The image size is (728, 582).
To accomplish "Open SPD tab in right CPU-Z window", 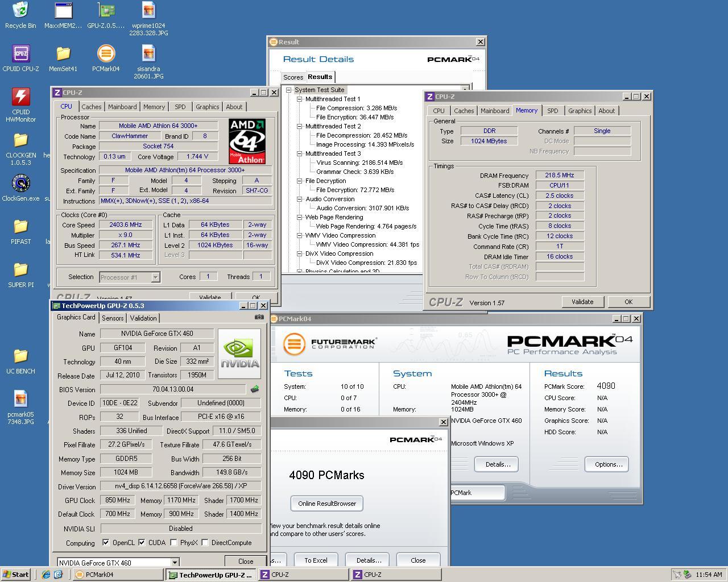I will click(552, 111).
